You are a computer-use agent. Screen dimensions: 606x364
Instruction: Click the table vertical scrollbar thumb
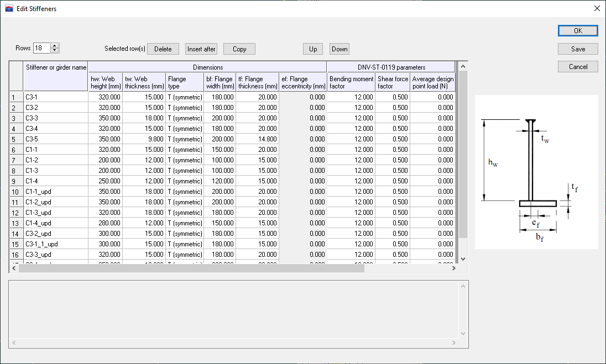pos(463,155)
